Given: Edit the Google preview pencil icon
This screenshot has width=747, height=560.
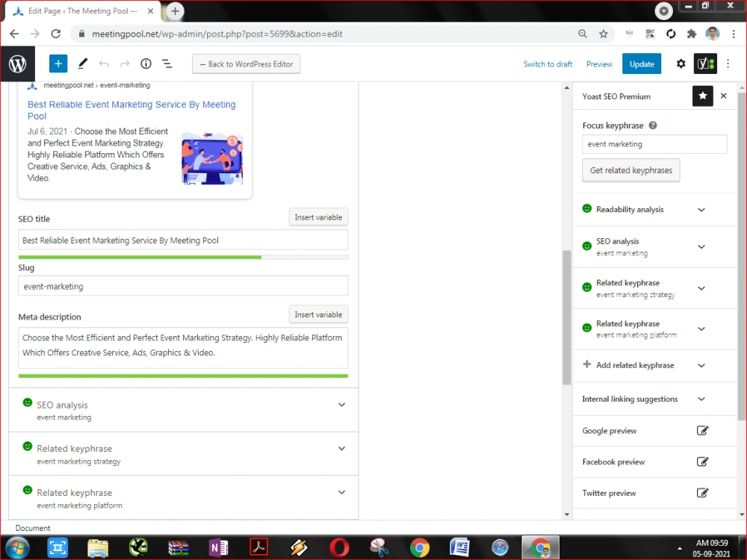Looking at the screenshot, I should [702, 431].
